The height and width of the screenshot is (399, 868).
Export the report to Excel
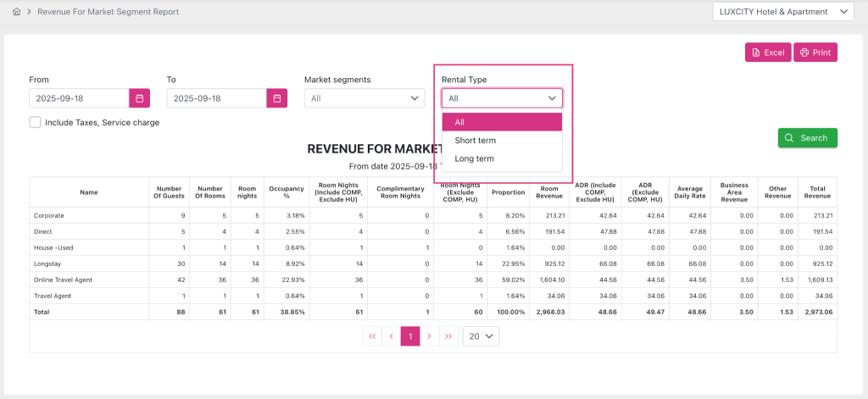coord(767,53)
